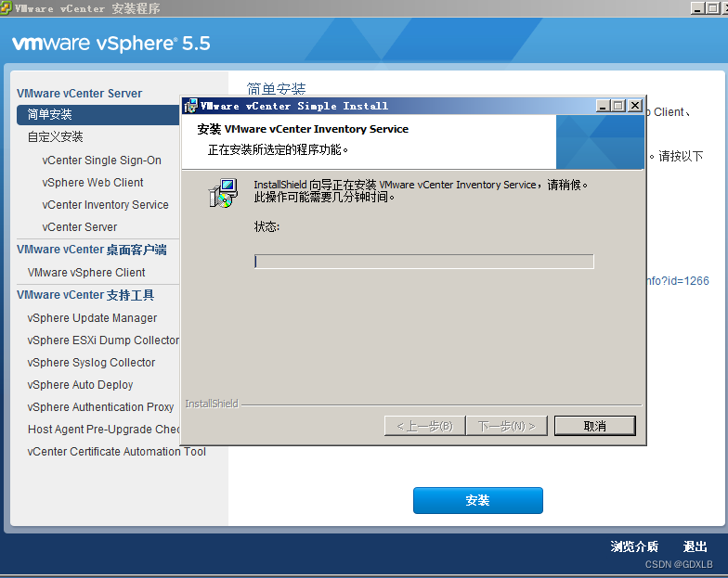Image resolution: width=728 pixels, height=578 pixels.
Task: Click the disabled 下一步(N) button
Action: (507, 426)
